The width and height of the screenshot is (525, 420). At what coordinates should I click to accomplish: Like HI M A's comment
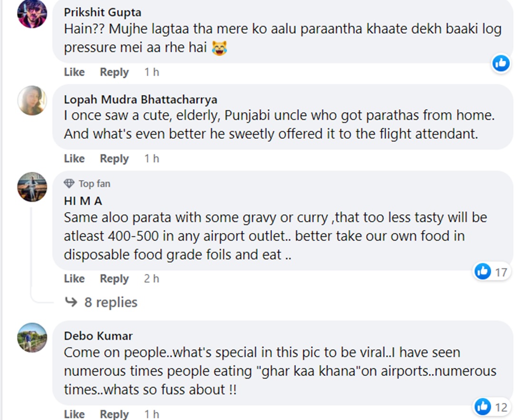point(74,279)
